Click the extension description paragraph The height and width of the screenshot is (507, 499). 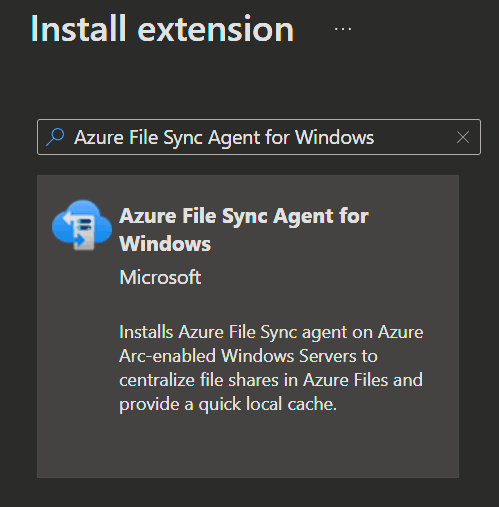[271, 368]
